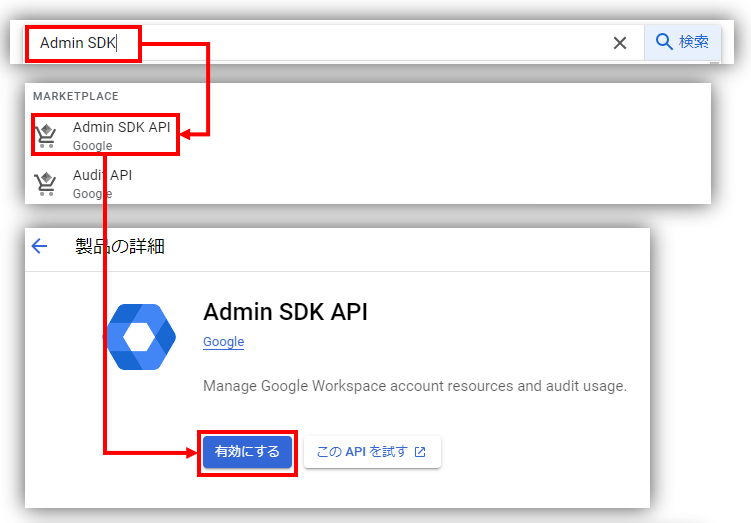Click the cart icon beside Admin SDK API
Image resolution: width=751 pixels, height=523 pixels.
[x=46, y=136]
